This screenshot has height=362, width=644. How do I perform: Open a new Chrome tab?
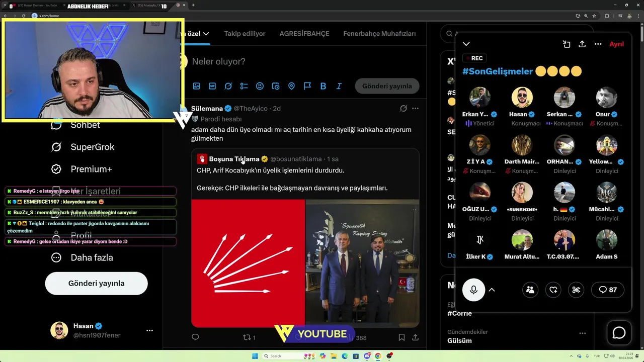193,5
